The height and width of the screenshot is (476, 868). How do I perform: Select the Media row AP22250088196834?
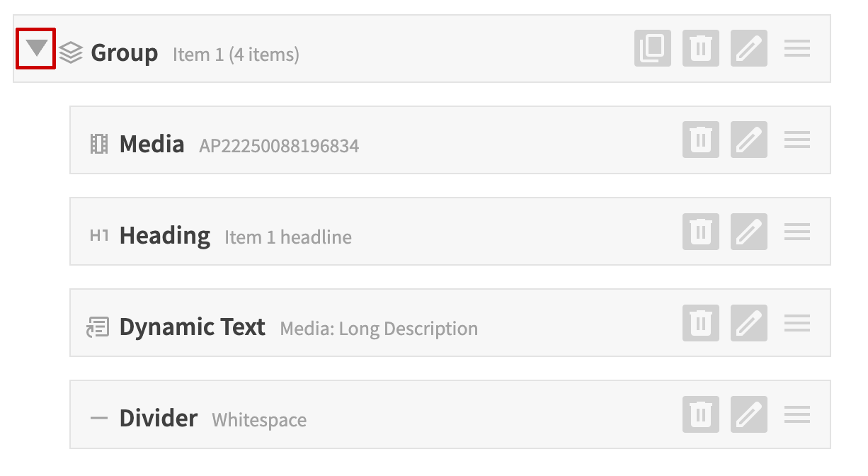pyautogui.click(x=279, y=146)
